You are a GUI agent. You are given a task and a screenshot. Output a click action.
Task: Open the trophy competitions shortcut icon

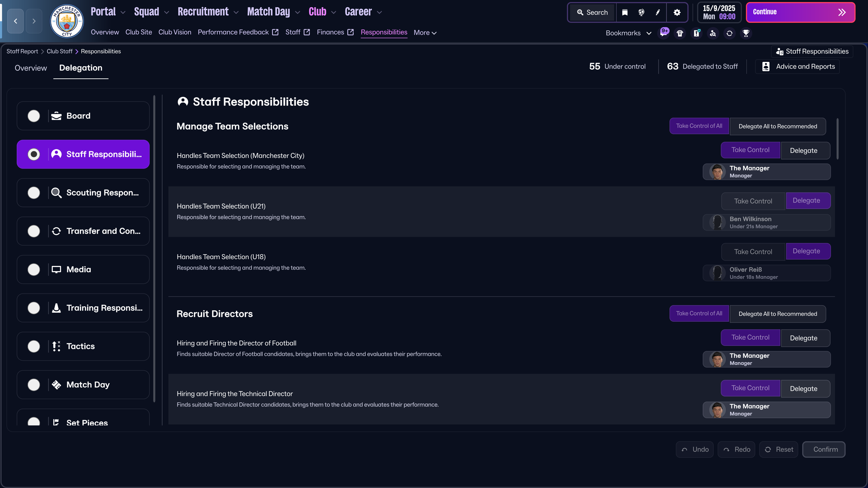pyautogui.click(x=746, y=33)
